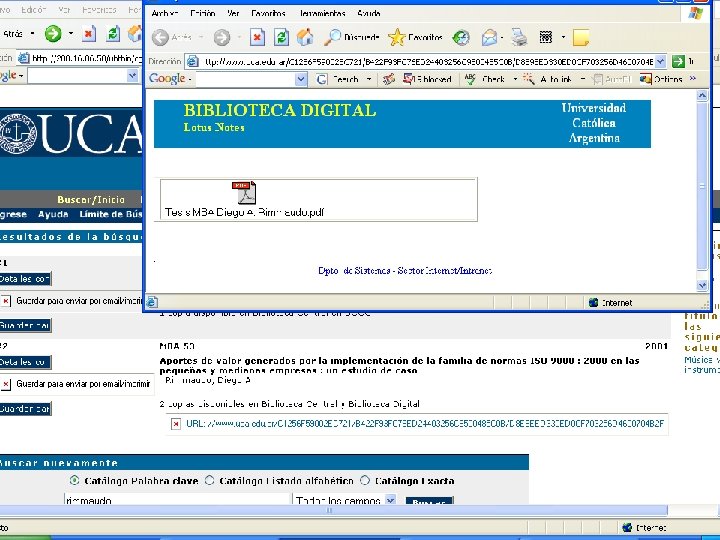
Task: Check Guardar para enviar box for Rimmaudo record
Action: (x=6, y=384)
